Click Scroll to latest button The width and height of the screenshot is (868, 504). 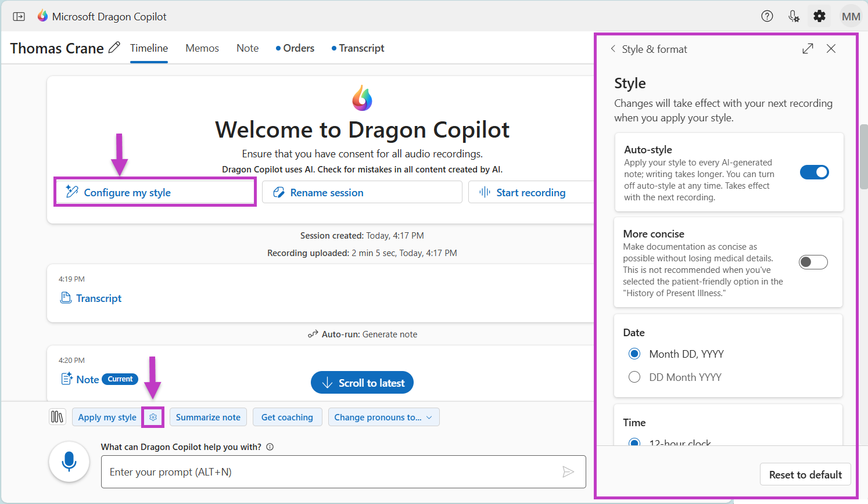362,383
